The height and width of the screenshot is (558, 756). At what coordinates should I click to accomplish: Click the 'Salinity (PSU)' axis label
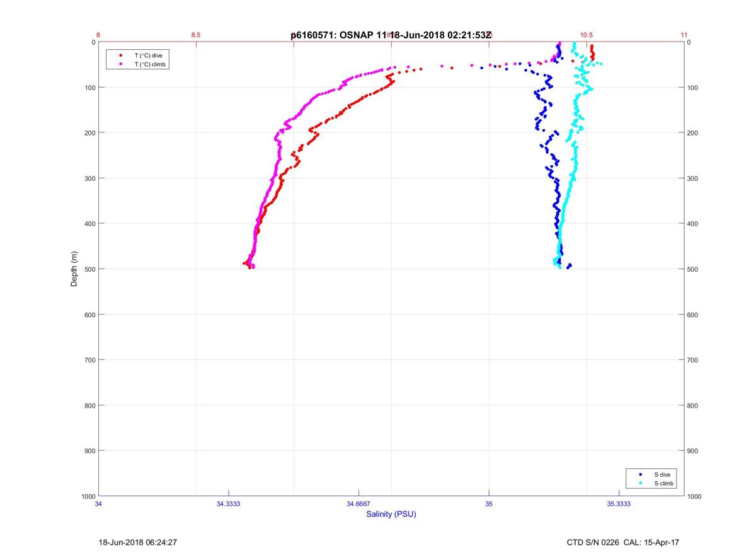click(391, 514)
